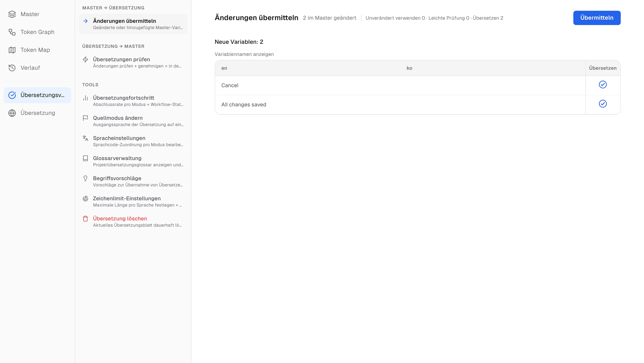
Task: Click the flag icon for Quellmodus ändern
Action: [85, 118]
